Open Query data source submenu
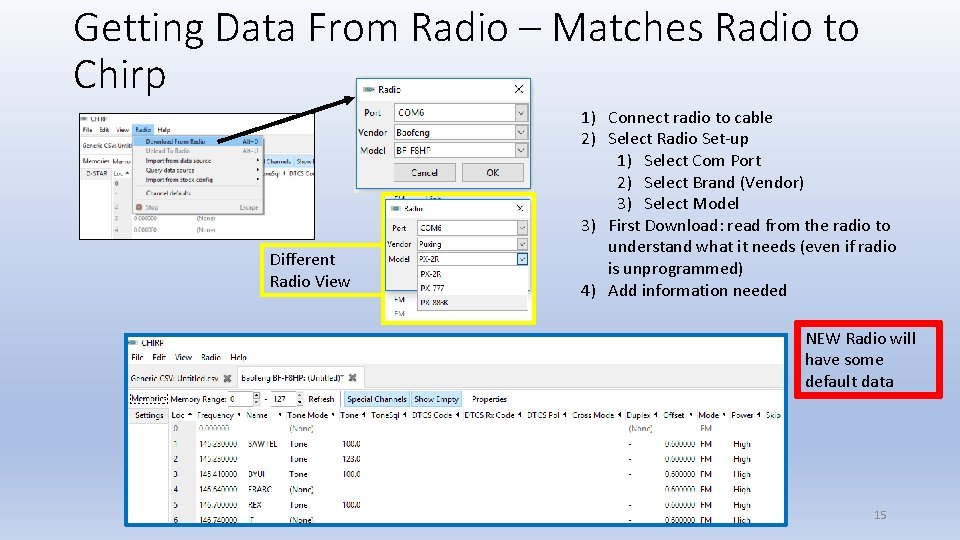Viewport: 960px width, 540px height. (x=198, y=170)
